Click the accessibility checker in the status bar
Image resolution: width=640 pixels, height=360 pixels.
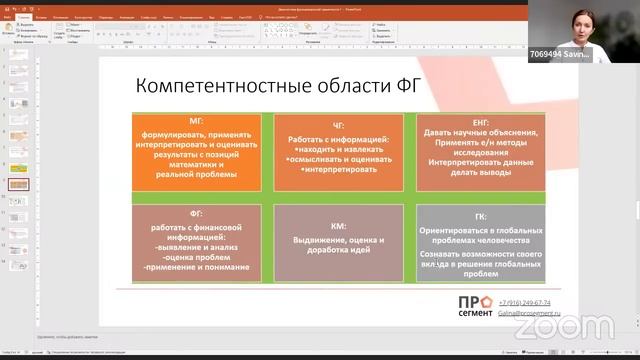[86, 352]
